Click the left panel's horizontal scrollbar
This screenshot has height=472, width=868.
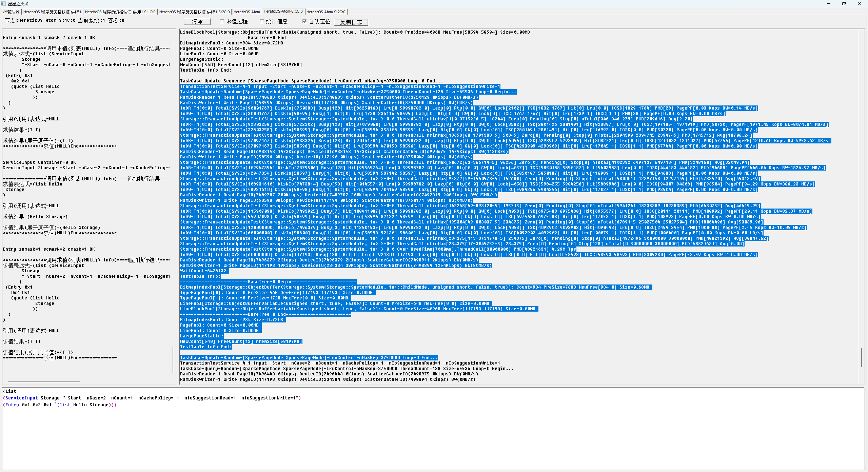44,381
